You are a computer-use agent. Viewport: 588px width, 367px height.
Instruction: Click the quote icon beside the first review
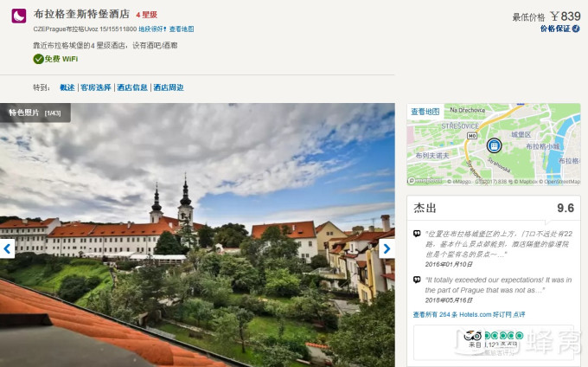pyautogui.click(x=417, y=233)
